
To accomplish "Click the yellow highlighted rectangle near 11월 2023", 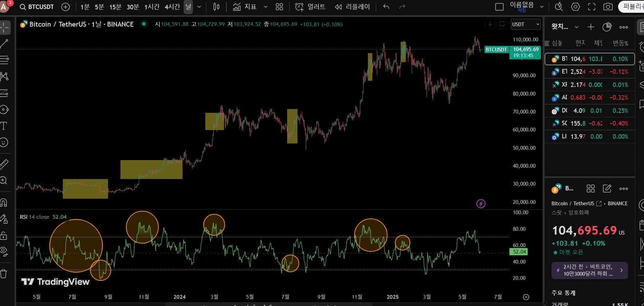I will click(x=151, y=169).
